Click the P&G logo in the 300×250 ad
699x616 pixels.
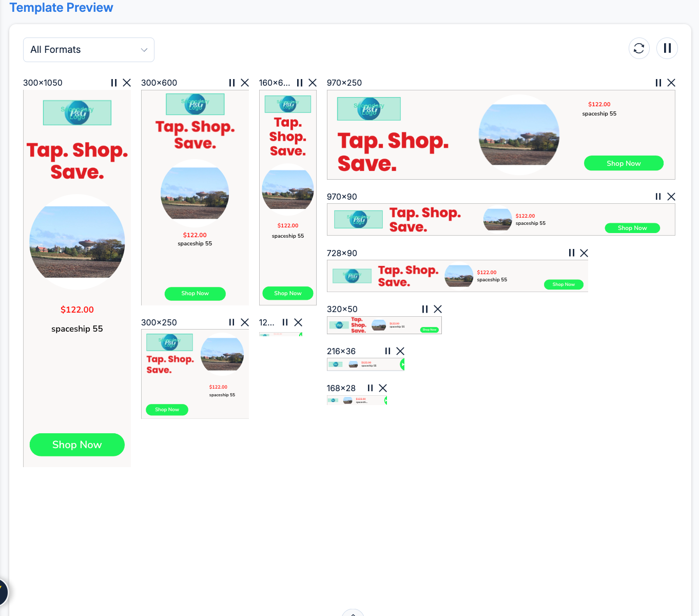click(170, 342)
